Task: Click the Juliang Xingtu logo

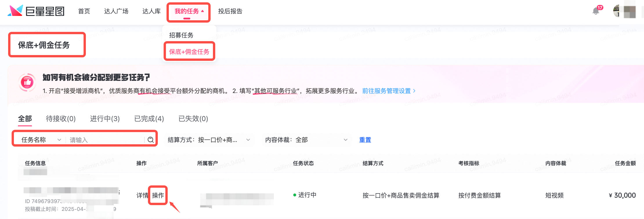Action: point(36,11)
